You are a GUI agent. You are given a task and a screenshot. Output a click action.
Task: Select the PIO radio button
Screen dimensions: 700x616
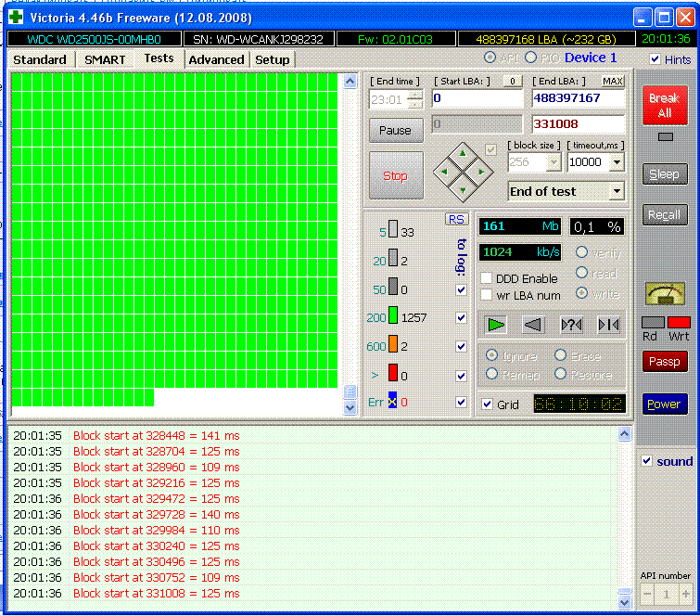click(530, 58)
